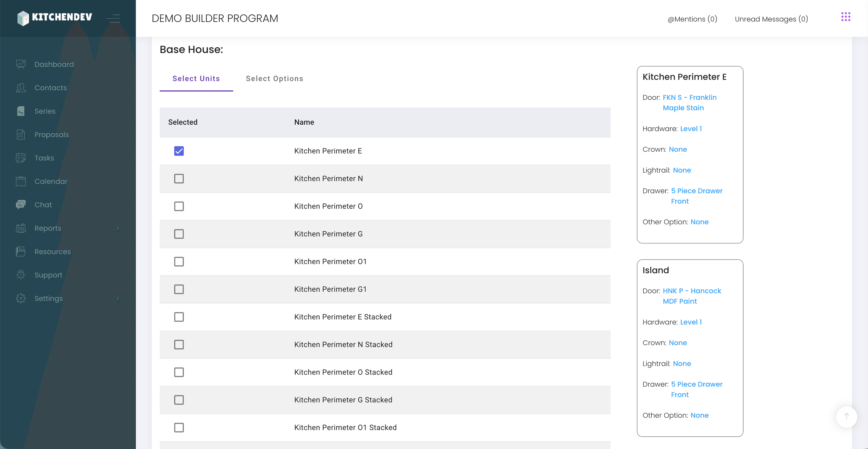Click the Reports clipboard icon
868x449 pixels.
pyautogui.click(x=21, y=228)
